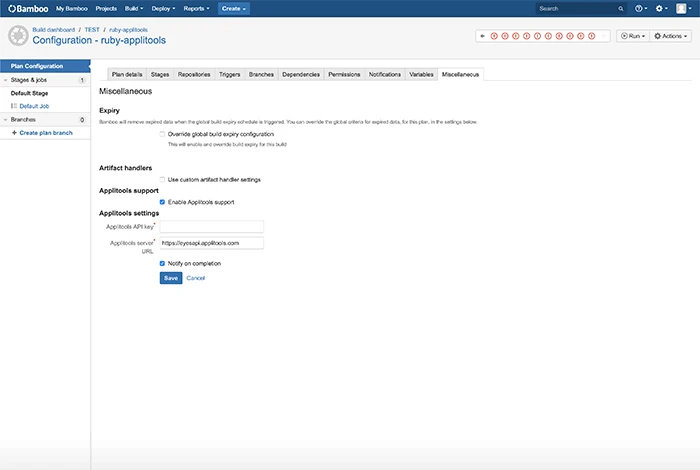
Task: Click the Applitools server URL field
Action: (x=212, y=243)
